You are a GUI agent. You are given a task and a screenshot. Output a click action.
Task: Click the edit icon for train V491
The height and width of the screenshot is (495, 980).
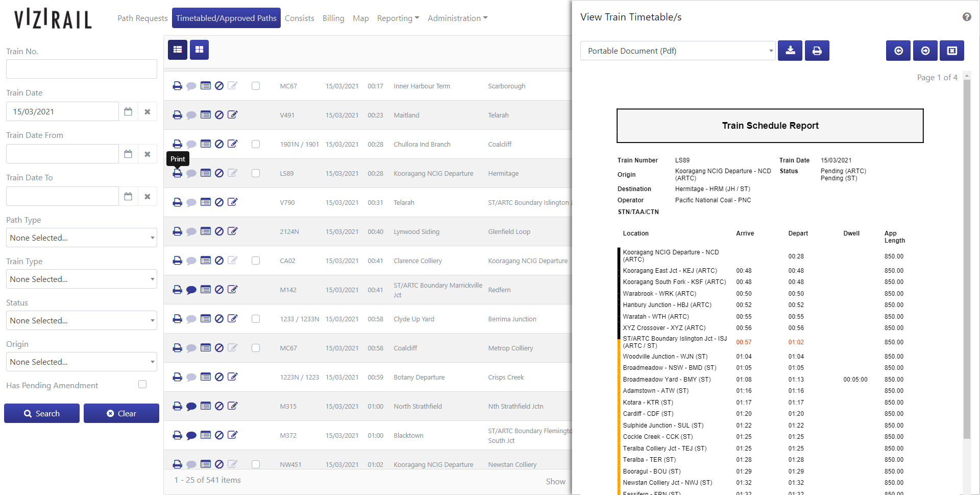[232, 115]
